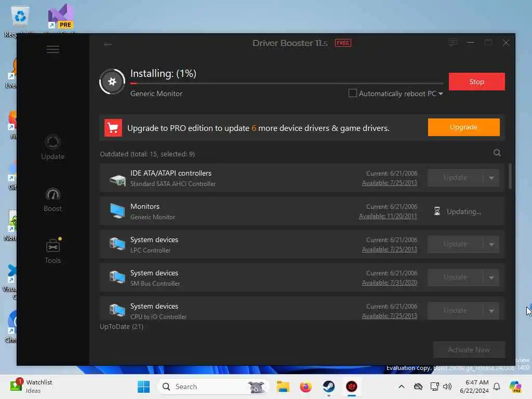This screenshot has width=532, height=399.
Task: Stop the driver installation
Action: click(x=477, y=82)
